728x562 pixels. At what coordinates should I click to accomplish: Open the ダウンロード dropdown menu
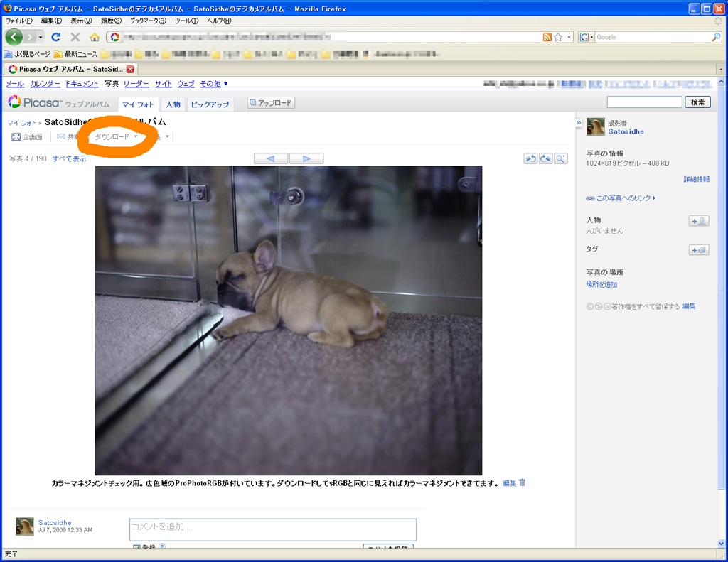[x=116, y=137]
